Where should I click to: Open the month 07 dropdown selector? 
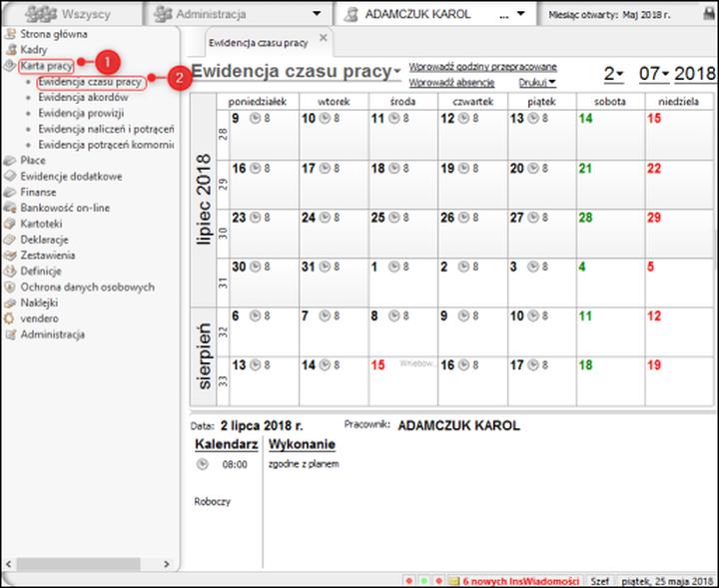[663, 75]
